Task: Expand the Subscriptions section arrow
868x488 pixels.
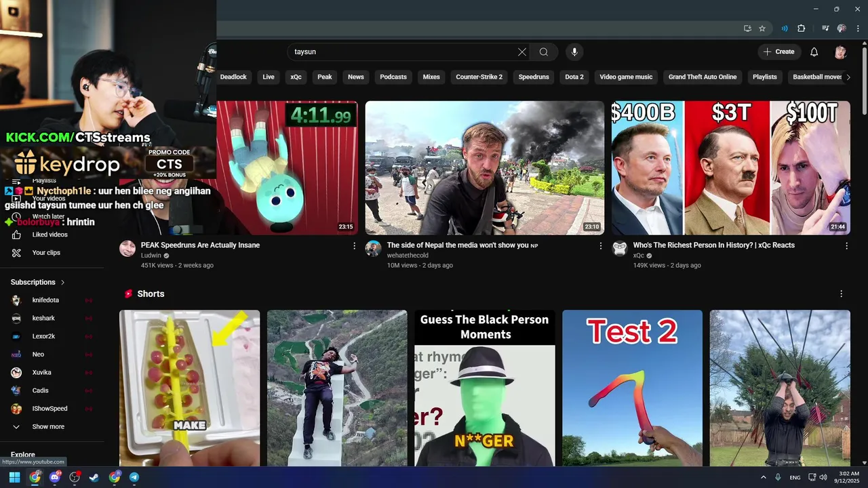Action: (x=63, y=282)
